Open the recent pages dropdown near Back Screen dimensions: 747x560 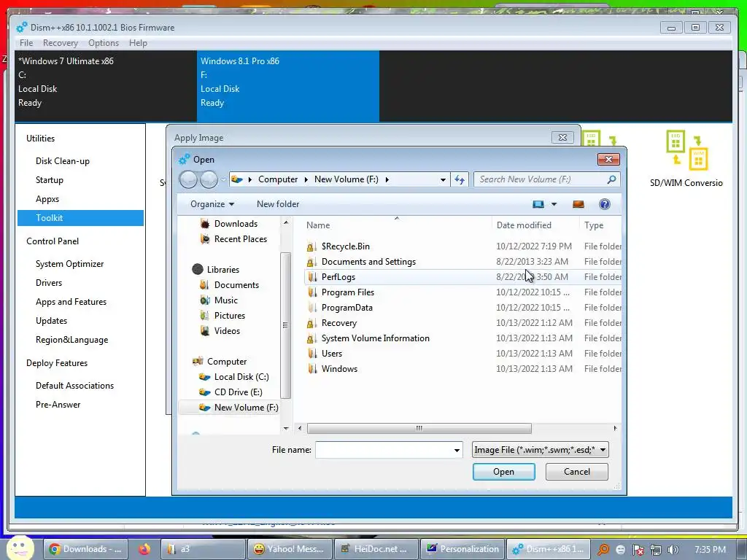223,179
